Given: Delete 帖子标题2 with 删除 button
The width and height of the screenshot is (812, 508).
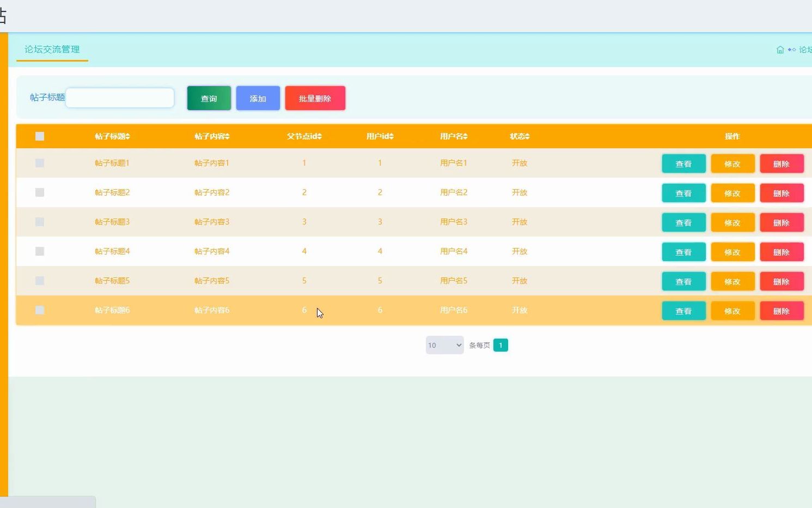Looking at the screenshot, I should pos(782,193).
